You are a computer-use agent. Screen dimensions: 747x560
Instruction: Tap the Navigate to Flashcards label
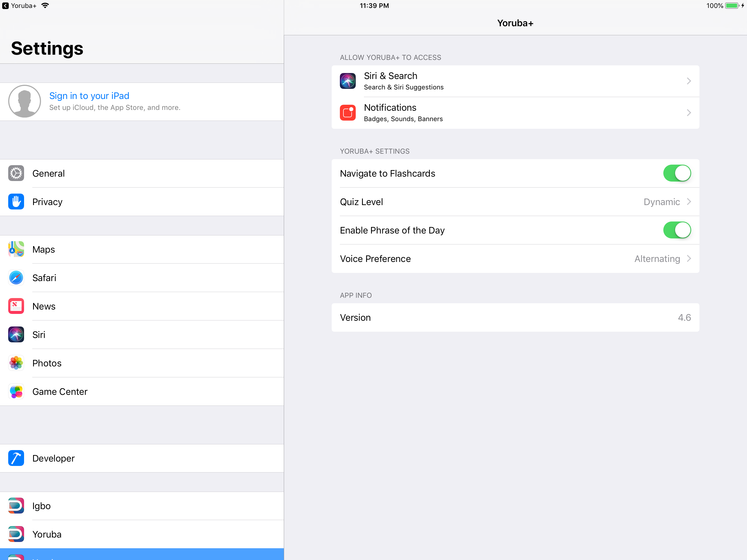pyautogui.click(x=387, y=173)
